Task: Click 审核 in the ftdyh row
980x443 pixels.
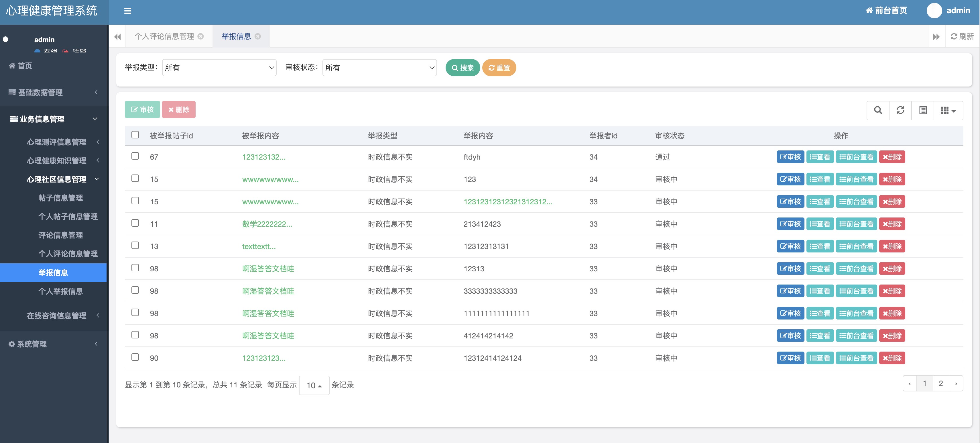Action: point(790,157)
